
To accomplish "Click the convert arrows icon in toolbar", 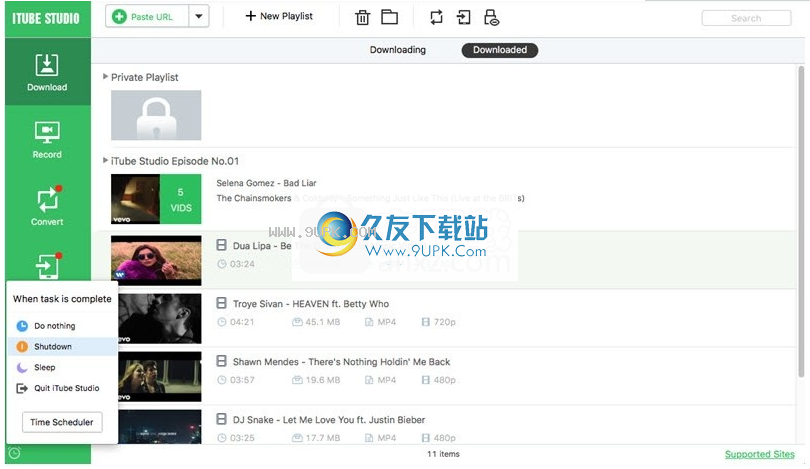I will [x=437, y=18].
